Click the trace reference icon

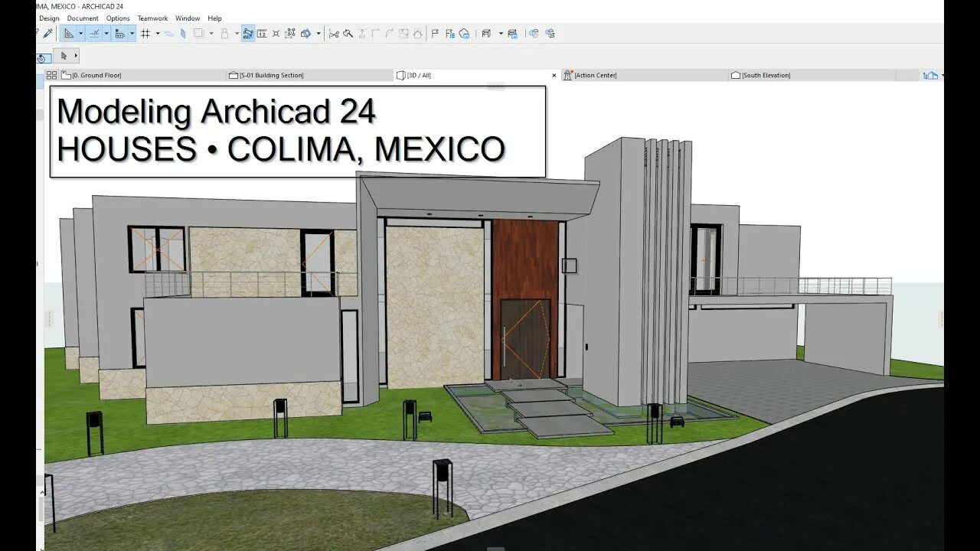[x=198, y=33]
